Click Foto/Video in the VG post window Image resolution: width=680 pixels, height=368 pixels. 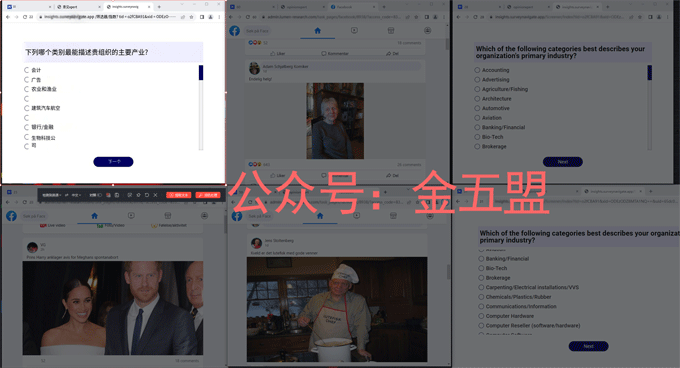[111, 225]
